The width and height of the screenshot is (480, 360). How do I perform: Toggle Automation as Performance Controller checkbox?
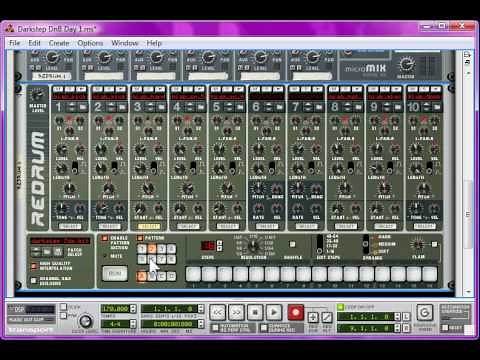click(x=215, y=328)
